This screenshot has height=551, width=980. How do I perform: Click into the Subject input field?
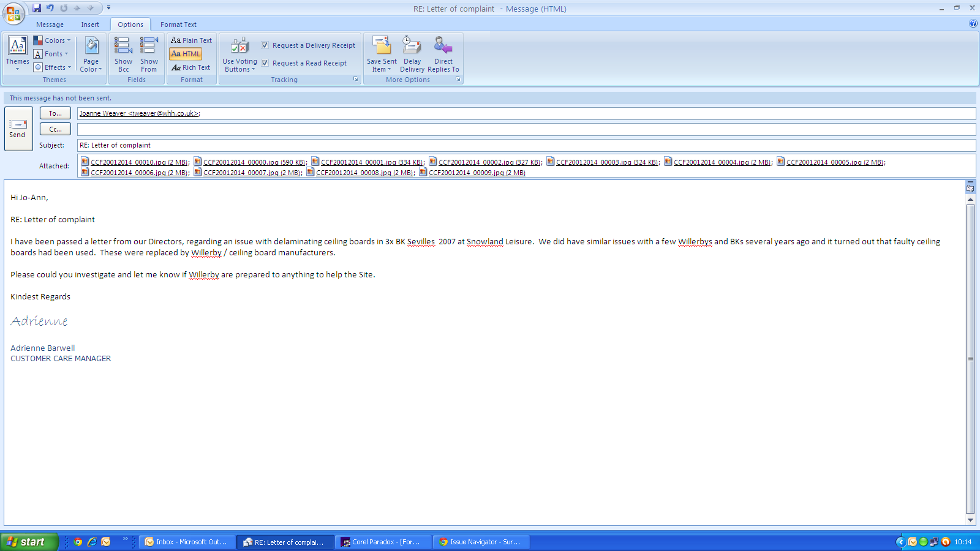[526, 145]
